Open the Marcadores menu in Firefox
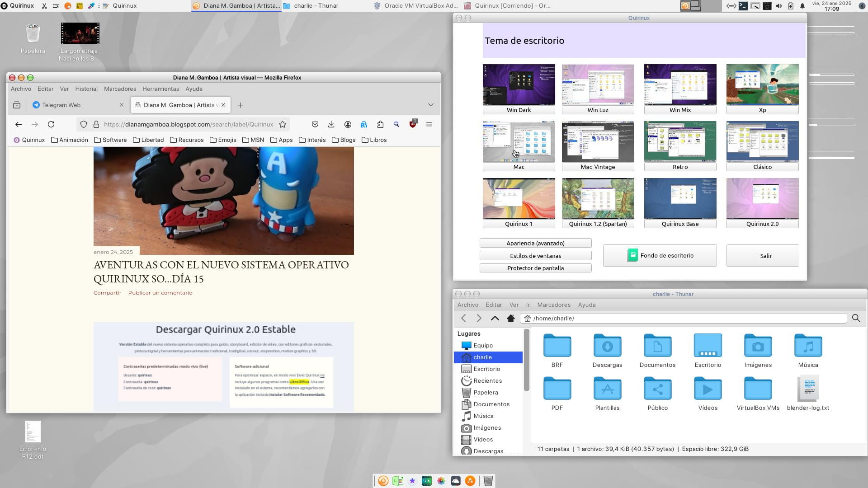868x488 pixels. [120, 89]
